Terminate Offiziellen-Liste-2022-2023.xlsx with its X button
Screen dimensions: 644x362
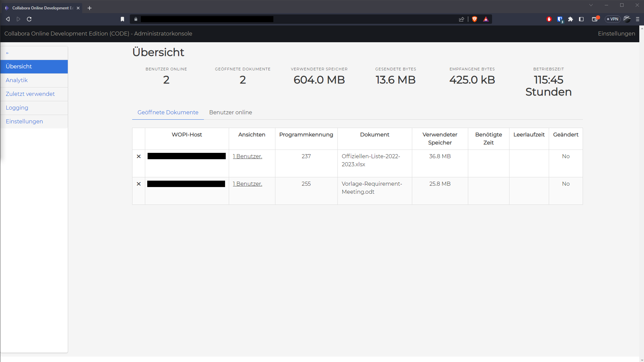pyautogui.click(x=139, y=156)
